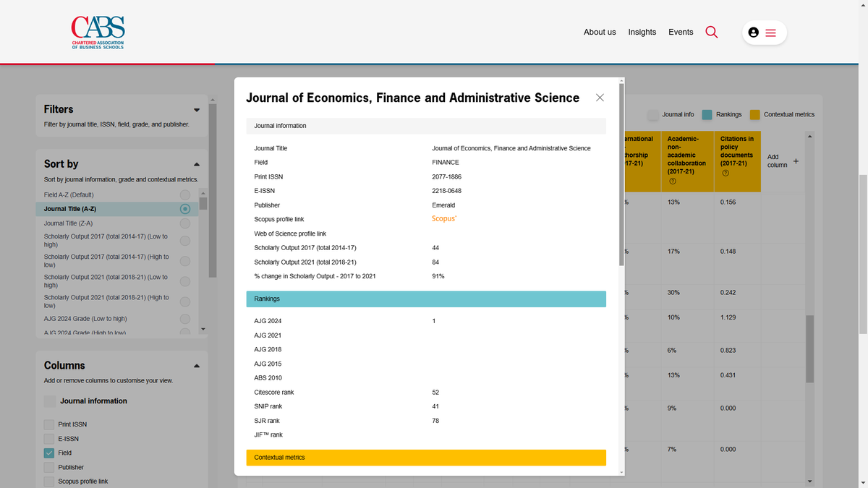Image resolution: width=868 pixels, height=488 pixels.
Task: Close the journal details modal
Action: pos(600,98)
